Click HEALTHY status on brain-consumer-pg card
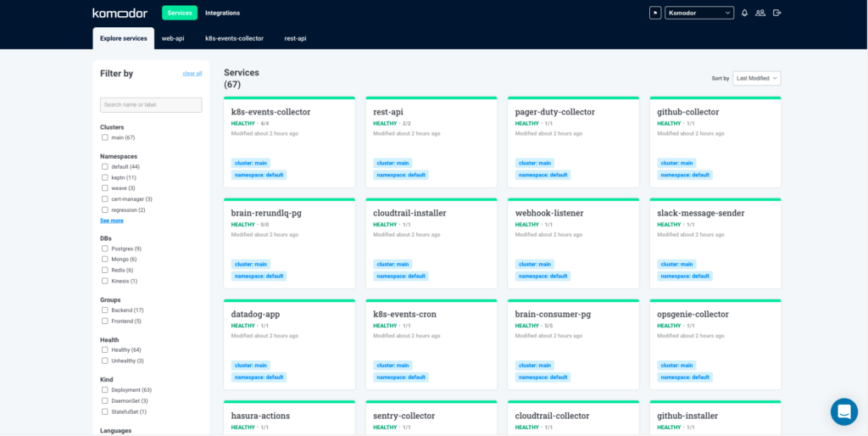Viewport: 868px width, 436px height. (527, 326)
